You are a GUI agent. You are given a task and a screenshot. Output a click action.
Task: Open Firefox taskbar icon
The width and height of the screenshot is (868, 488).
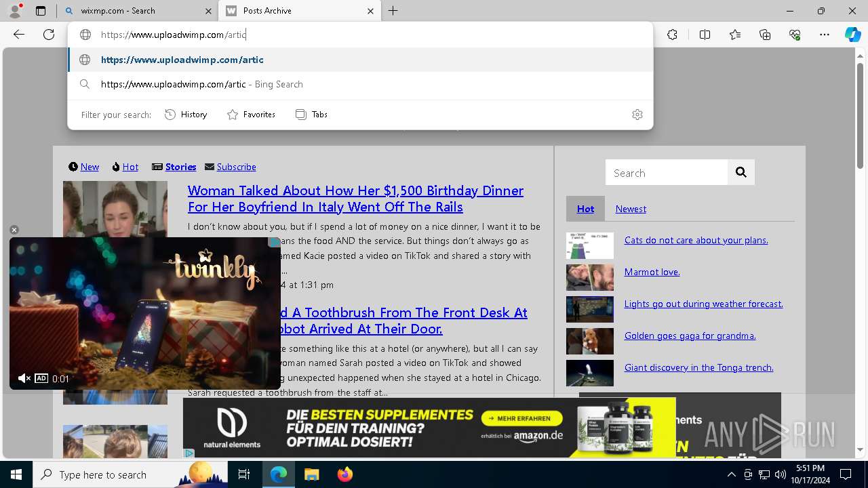344,474
